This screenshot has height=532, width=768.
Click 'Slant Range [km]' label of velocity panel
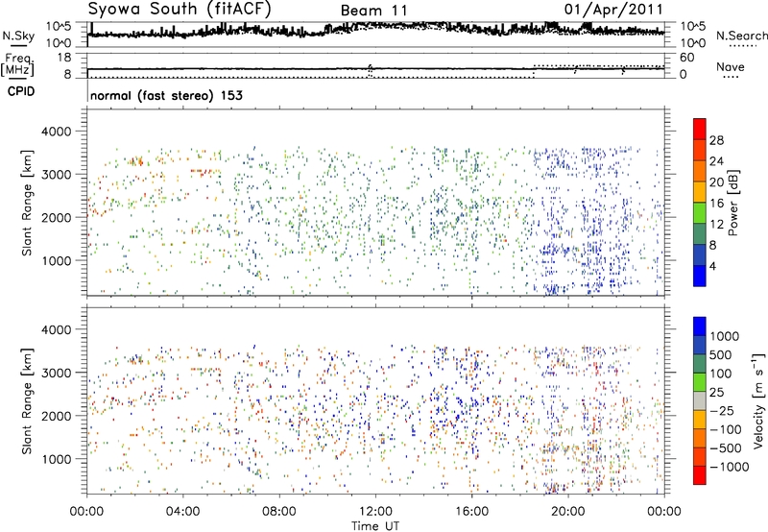(x=27, y=400)
